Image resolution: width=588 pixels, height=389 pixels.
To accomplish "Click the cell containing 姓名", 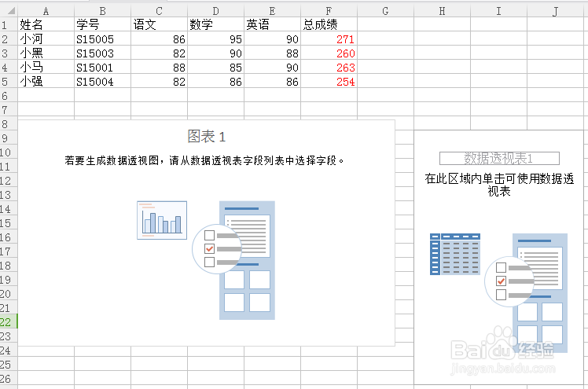I will [46, 24].
